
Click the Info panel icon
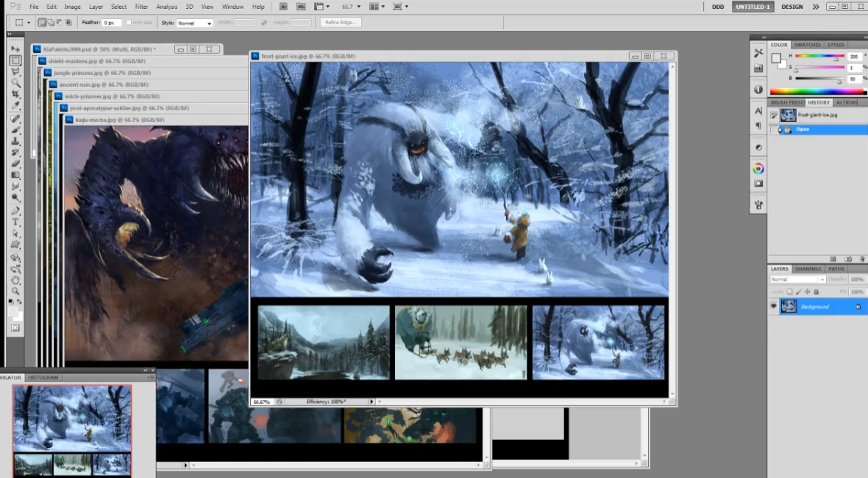(758, 89)
